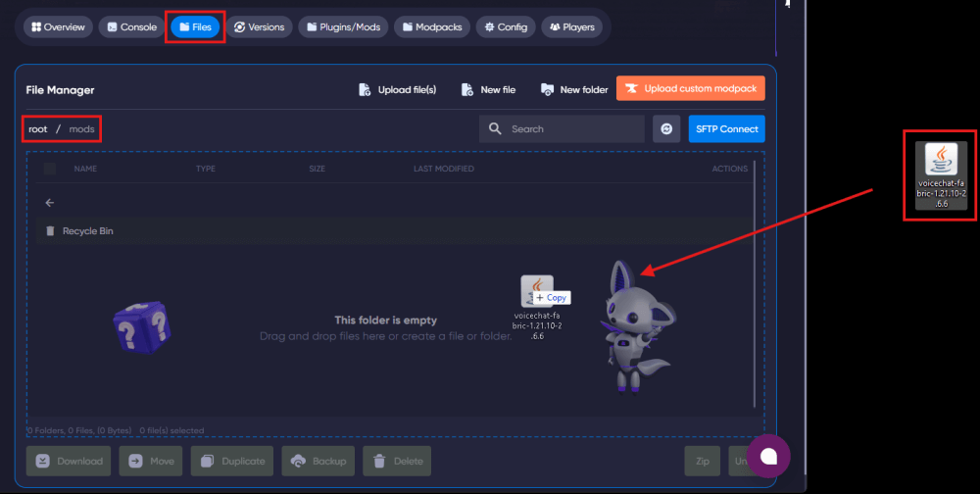Navigate to root in the breadcrumb
This screenshot has height=494, width=980.
[x=38, y=129]
